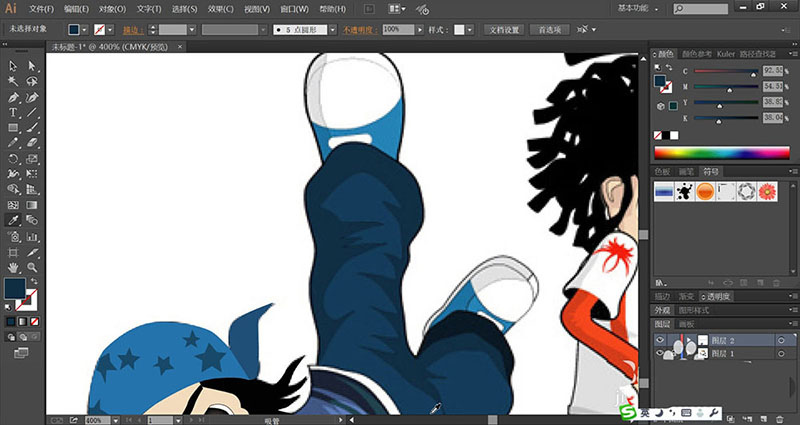Image resolution: width=800 pixels, height=425 pixels.
Task: Reset default fill and stroke in toolbox
Action: point(8,307)
